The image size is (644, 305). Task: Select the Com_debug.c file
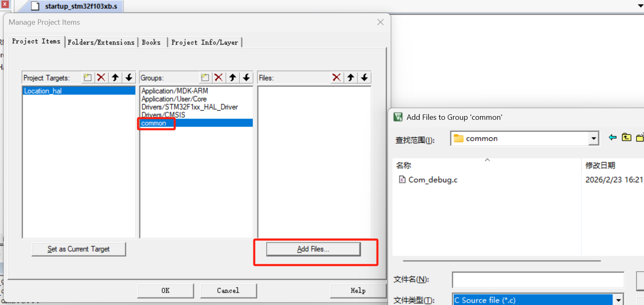coord(433,180)
